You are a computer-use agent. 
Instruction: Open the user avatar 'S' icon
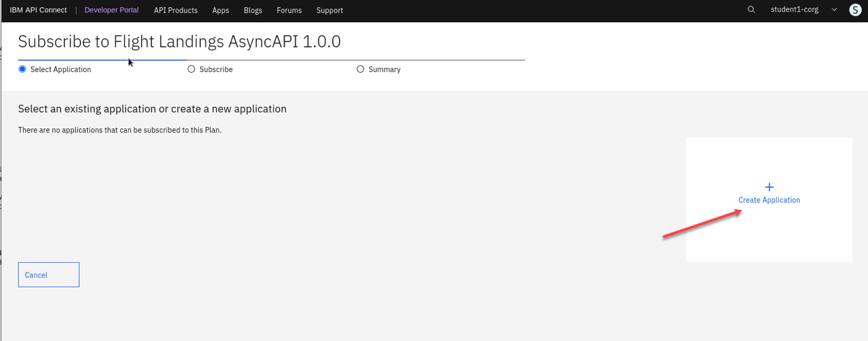[855, 10]
